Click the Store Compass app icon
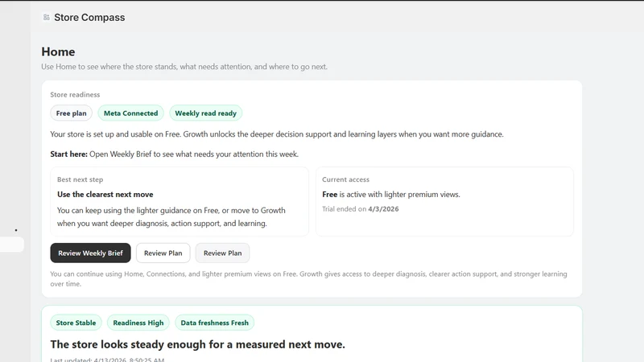 tap(47, 17)
